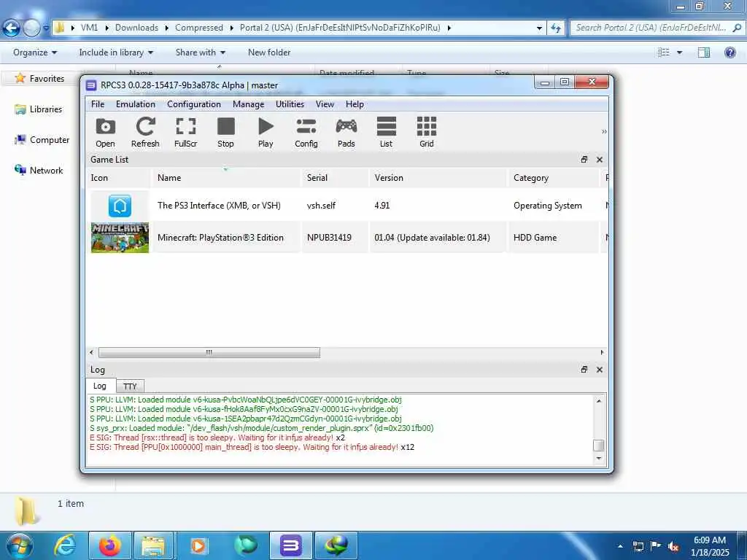Open the Windows Start menu
747x560 pixels.
click(x=18, y=545)
